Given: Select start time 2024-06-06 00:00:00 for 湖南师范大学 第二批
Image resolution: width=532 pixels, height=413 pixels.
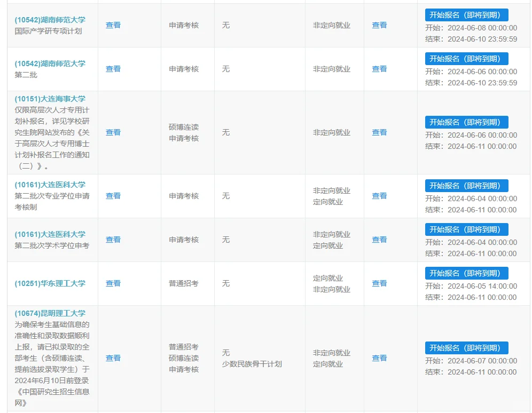Looking at the screenshot, I should point(482,72).
